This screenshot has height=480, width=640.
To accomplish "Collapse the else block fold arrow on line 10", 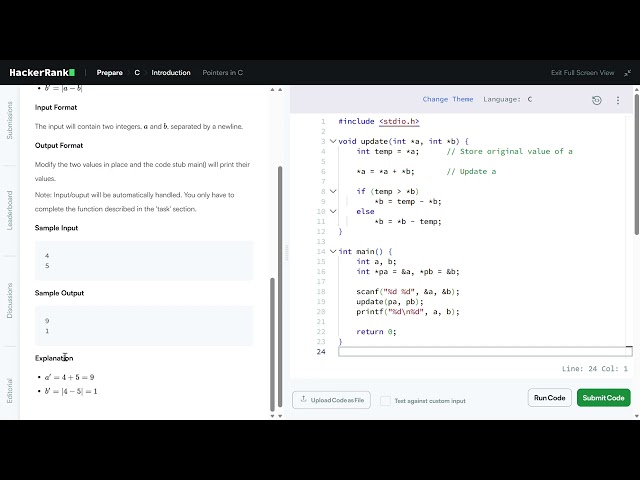I will point(333,211).
